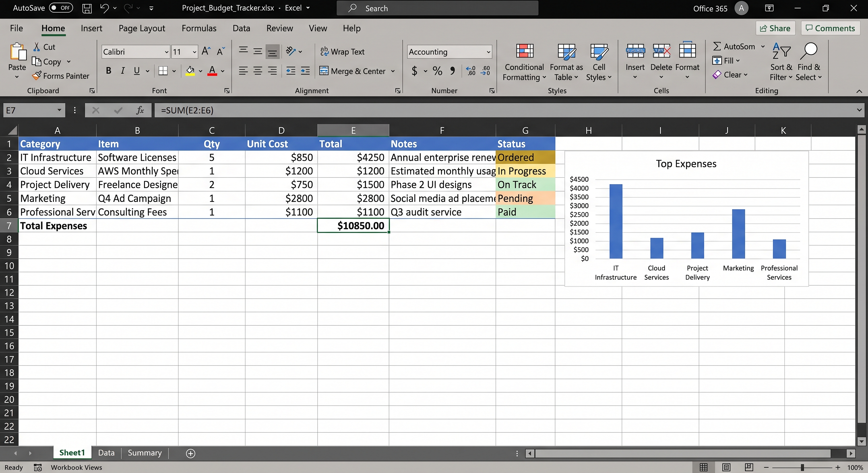Click the comma style icon
The image size is (868, 473).
click(452, 71)
